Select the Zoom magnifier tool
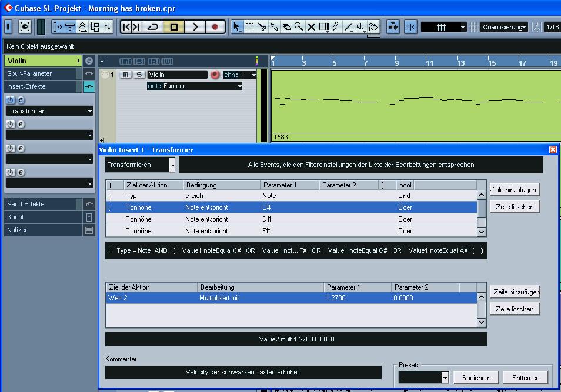The height and width of the screenshot is (392, 561). (299, 27)
